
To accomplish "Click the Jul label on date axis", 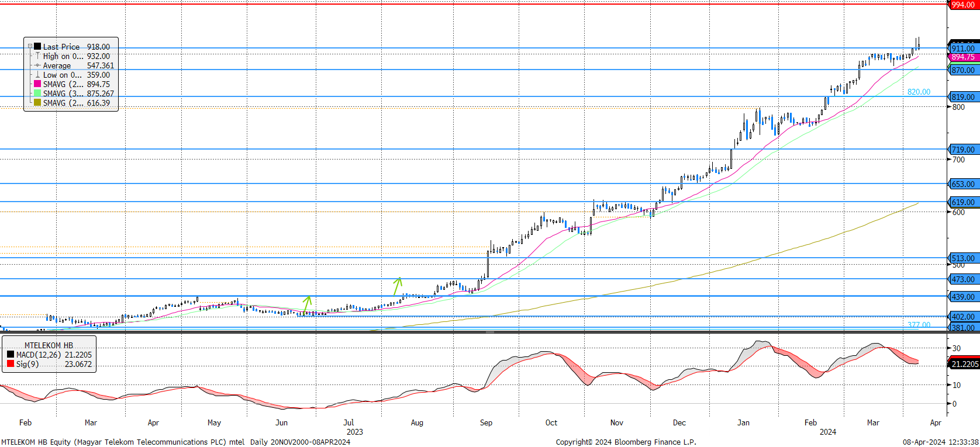I will coord(348,422).
